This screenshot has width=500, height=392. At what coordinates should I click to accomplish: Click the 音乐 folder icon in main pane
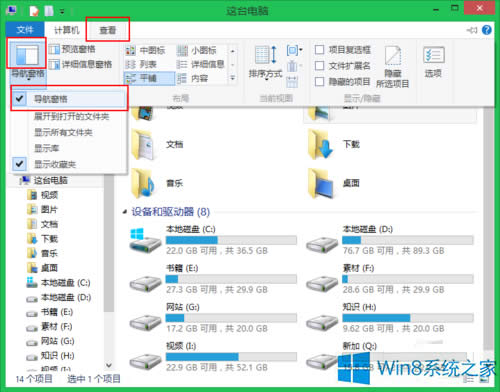pyautogui.click(x=143, y=183)
